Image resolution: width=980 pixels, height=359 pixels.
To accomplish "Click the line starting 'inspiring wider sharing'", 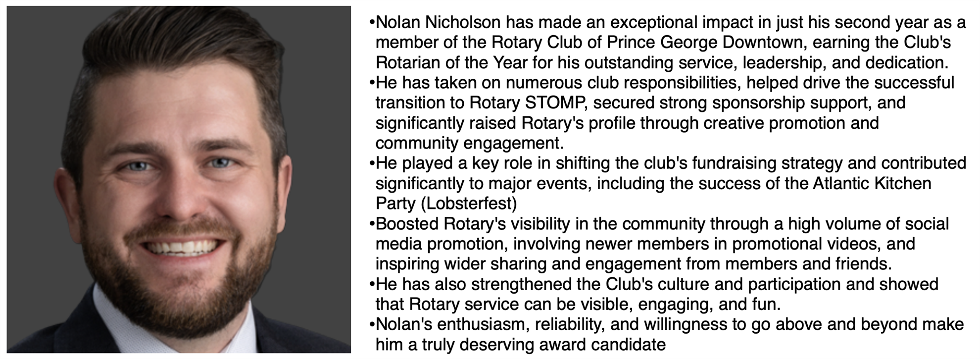I will (634, 264).
